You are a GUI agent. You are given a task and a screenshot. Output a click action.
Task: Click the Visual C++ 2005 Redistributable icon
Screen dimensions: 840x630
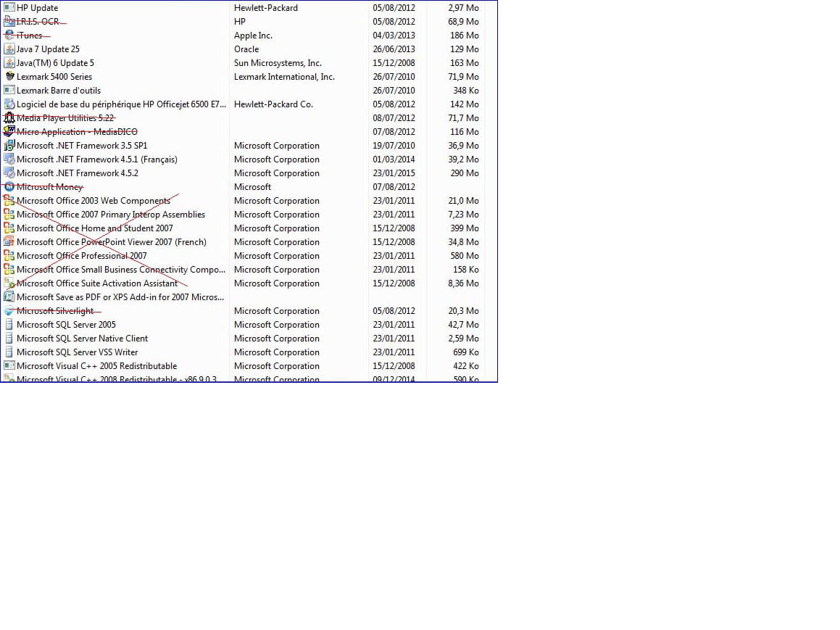coord(9,366)
